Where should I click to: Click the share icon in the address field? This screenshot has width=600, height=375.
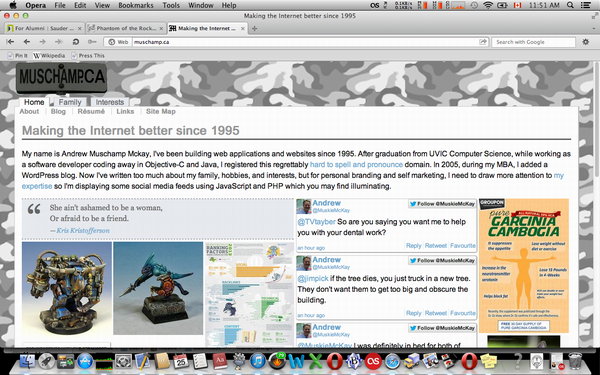(x=483, y=42)
